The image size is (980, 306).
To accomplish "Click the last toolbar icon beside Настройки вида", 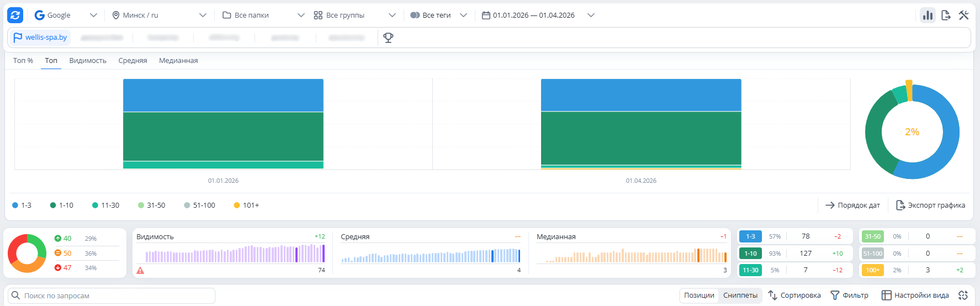I will 963,296.
